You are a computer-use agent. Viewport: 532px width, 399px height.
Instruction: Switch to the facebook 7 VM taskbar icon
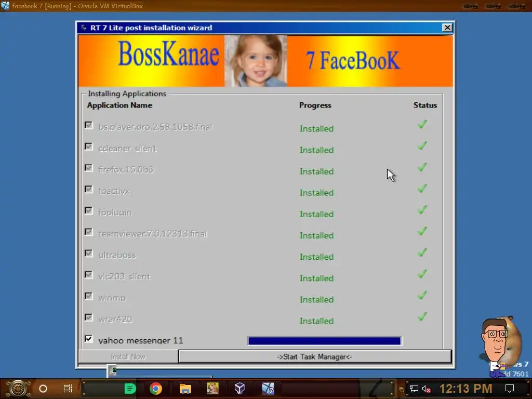pyautogui.click(x=268, y=389)
